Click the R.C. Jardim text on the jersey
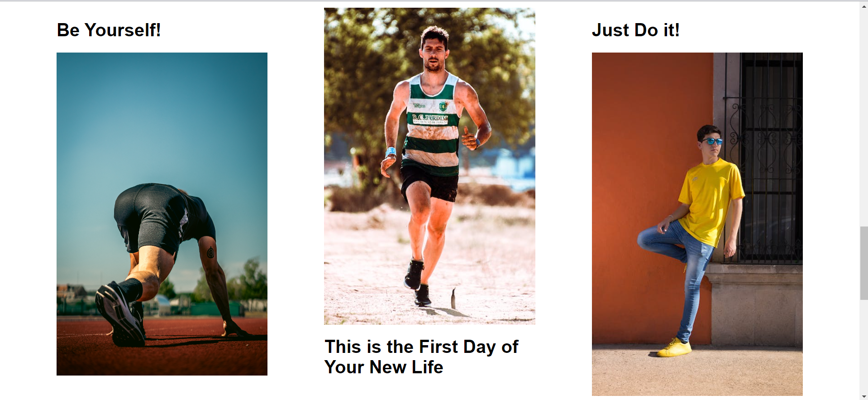The width and height of the screenshot is (868, 400). (430, 118)
